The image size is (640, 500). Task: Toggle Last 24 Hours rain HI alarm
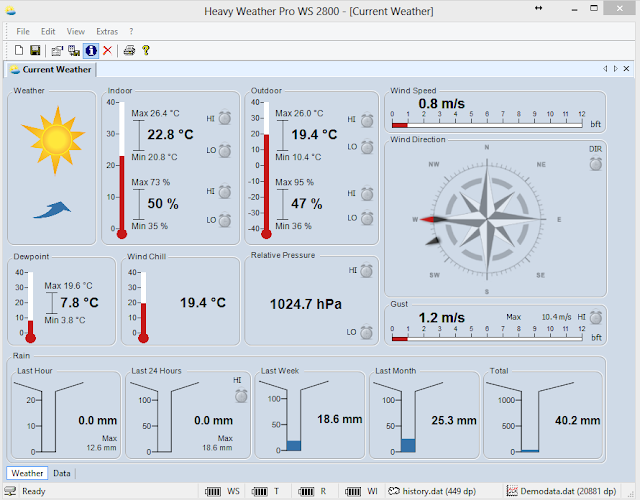point(241,396)
